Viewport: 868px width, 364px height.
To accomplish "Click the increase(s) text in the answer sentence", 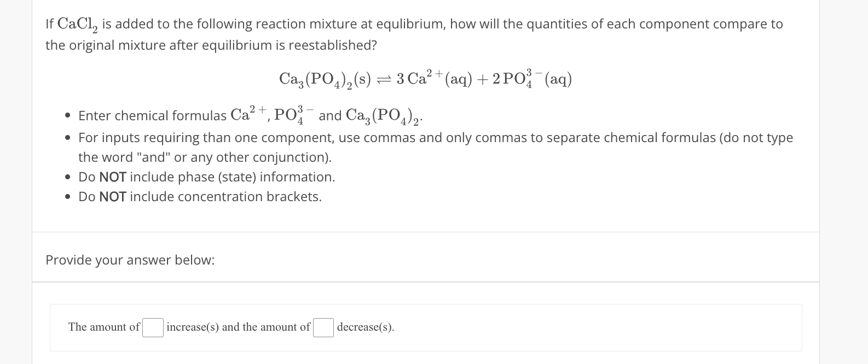I will 192,327.
